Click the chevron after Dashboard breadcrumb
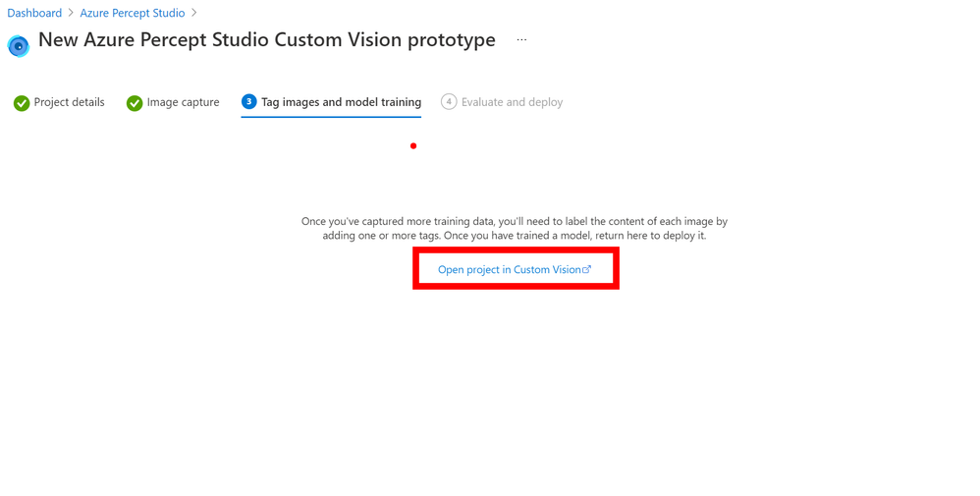Viewport: 980px width, 496px height. pyautogui.click(x=72, y=13)
